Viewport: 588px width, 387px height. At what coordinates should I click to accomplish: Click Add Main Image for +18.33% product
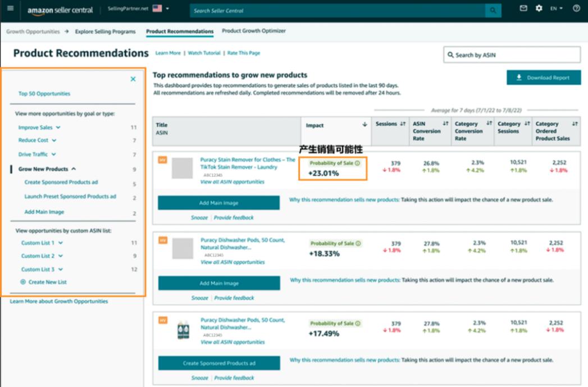[x=219, y=283]
